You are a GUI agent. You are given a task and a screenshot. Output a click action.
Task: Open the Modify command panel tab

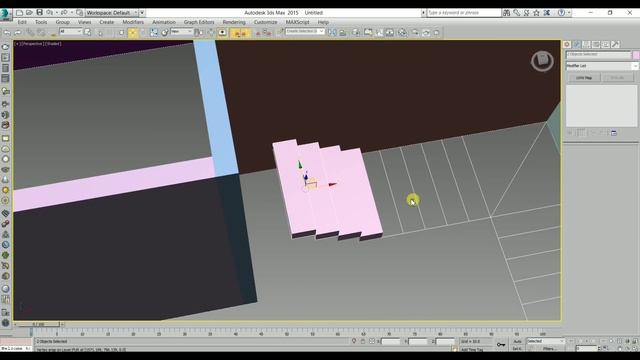[576, 44]
